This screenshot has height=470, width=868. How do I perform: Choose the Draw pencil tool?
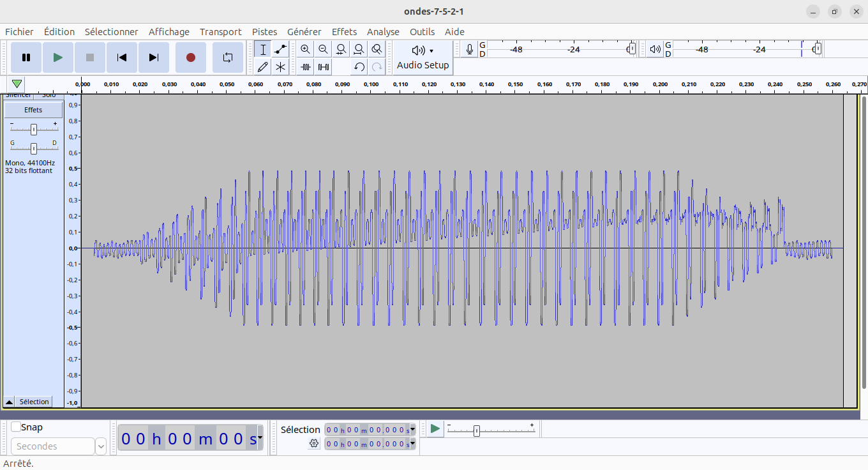(x=262, y=66)
